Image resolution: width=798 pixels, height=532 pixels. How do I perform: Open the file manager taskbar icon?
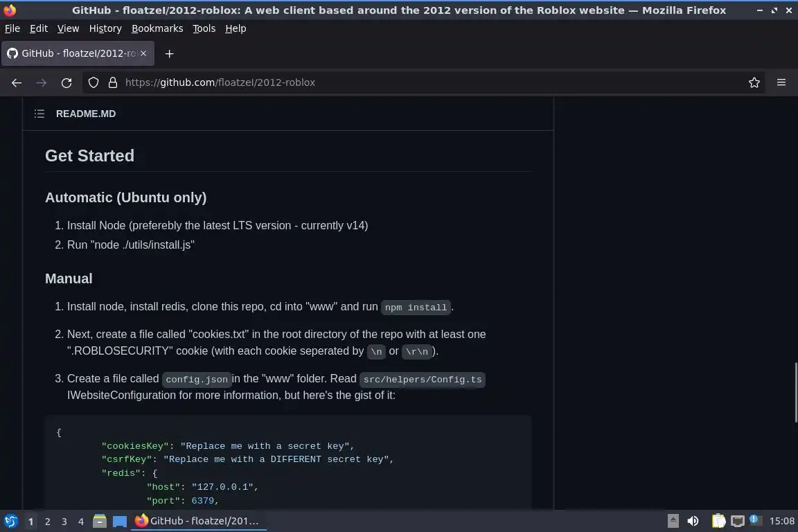point(100,521)
